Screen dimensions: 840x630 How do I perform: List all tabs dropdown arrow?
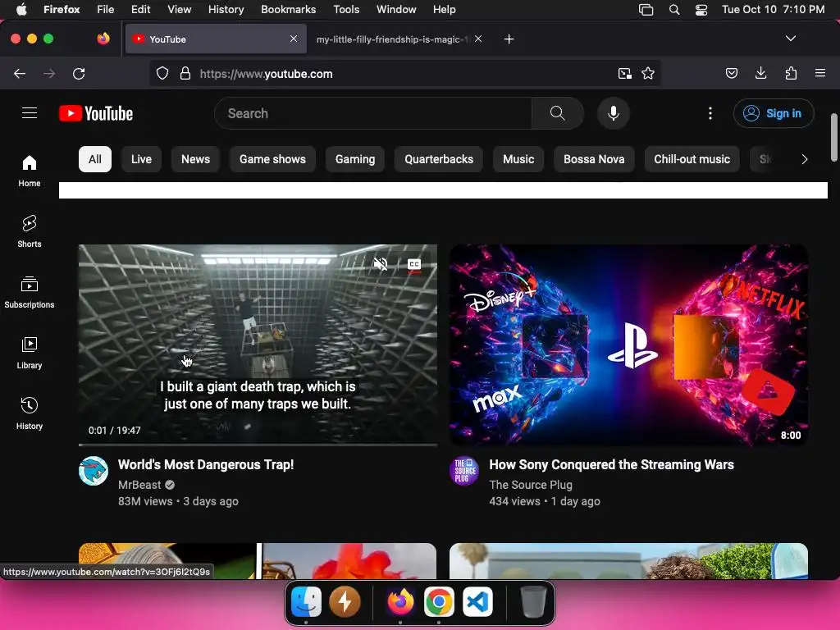click(x=791, y=39)
